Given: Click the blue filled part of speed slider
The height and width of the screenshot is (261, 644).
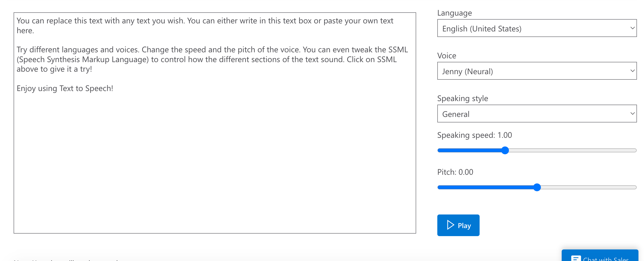Looking at the screenshot, I should tap(469, 150).
